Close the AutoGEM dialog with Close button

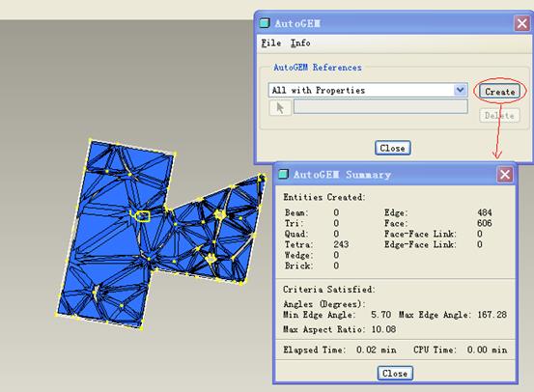[x=393, y=148]
